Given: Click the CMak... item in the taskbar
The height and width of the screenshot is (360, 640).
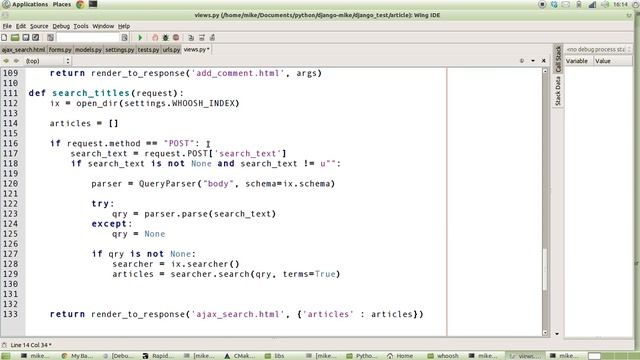Looking at the screenshot, I should point(239,356).
